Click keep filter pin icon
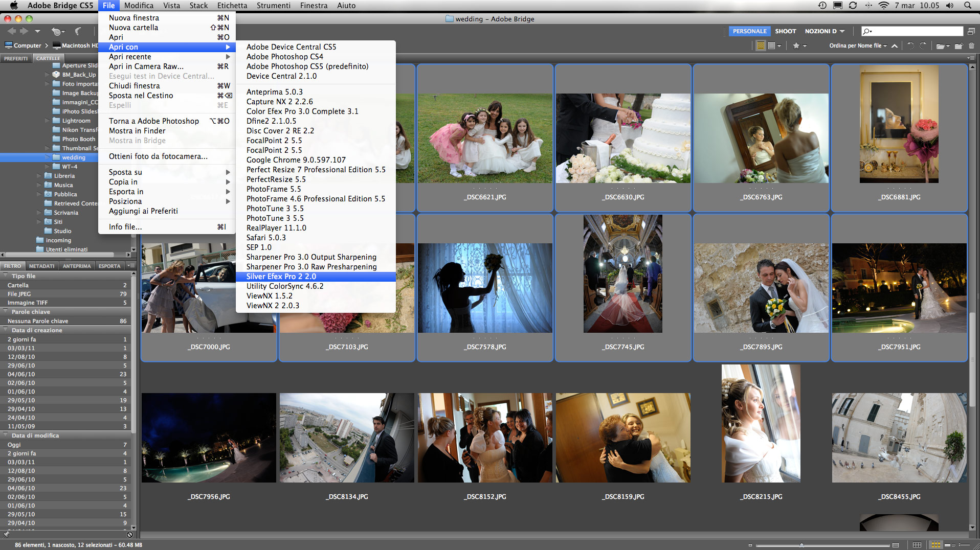 tap(6, 535)
